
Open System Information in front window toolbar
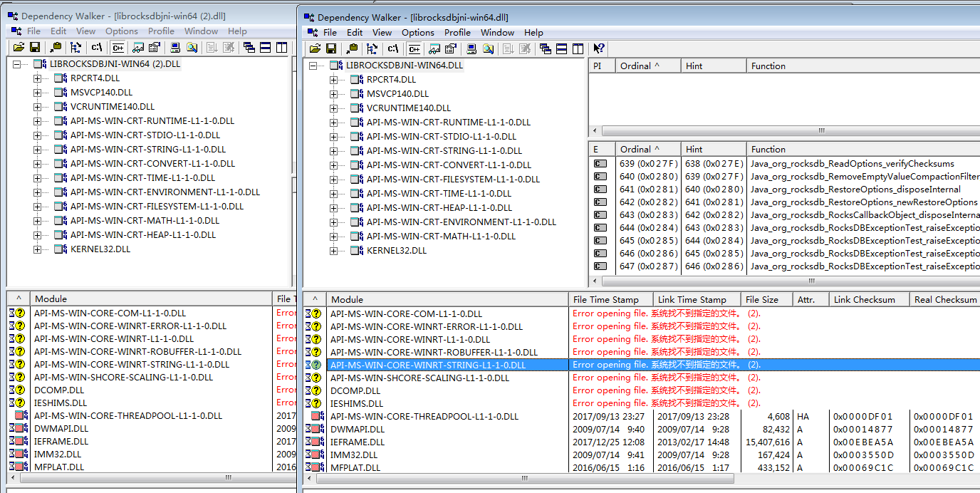[471, 48]
